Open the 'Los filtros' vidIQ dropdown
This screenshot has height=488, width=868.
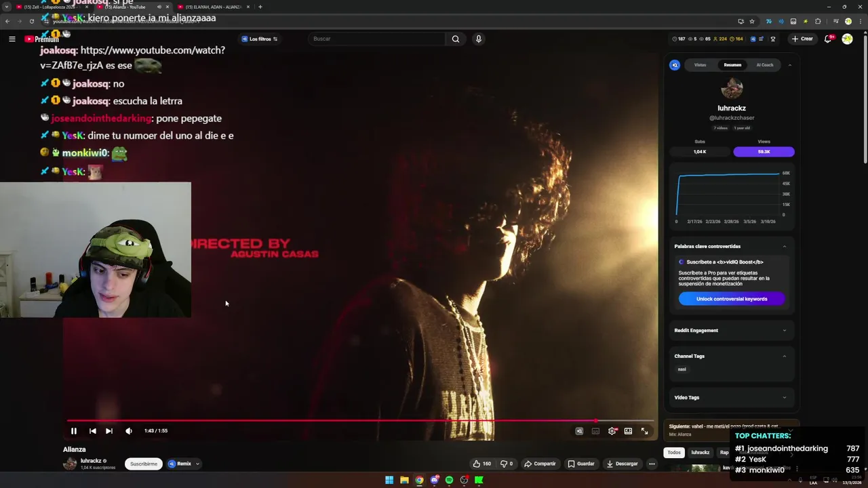(x=260, y=39)
